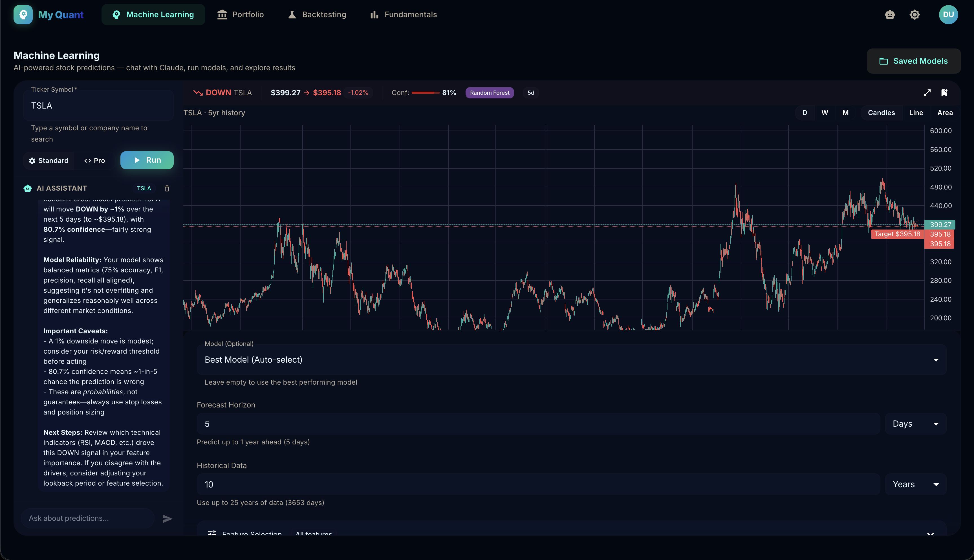Screen dimensions: 974x560
Task: Click the Random Forest model badge
Action: (x=490, y=93)
